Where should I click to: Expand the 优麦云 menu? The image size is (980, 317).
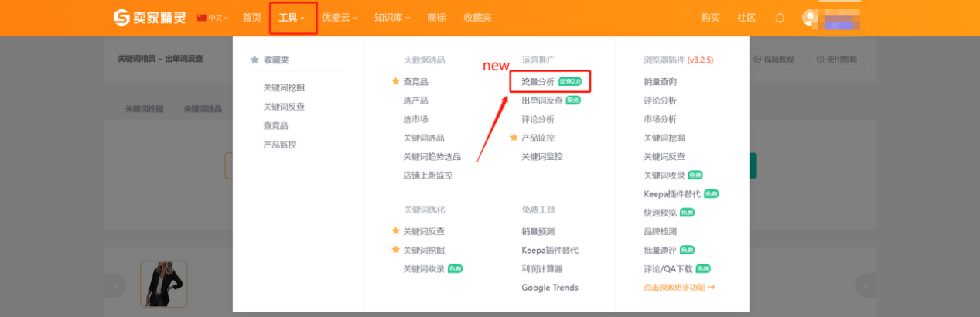point(340,18)
